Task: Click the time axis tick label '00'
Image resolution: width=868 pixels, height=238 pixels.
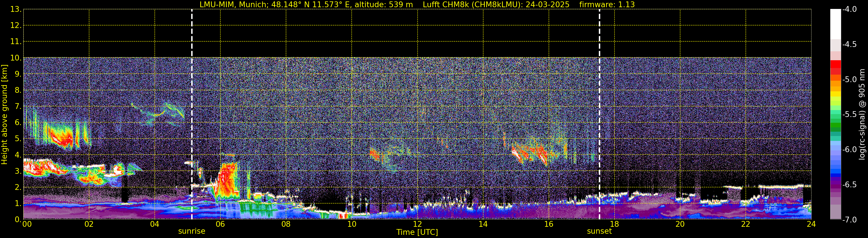Action: coord(26,224)
